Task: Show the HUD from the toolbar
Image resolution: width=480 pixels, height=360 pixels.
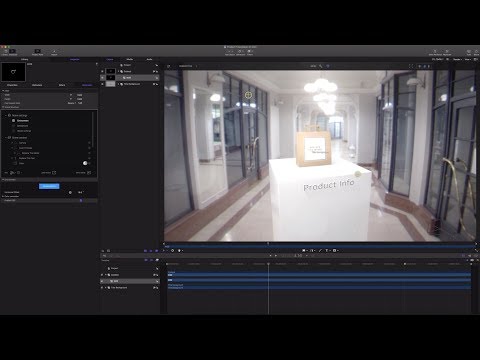Action: tap(469, 52)
